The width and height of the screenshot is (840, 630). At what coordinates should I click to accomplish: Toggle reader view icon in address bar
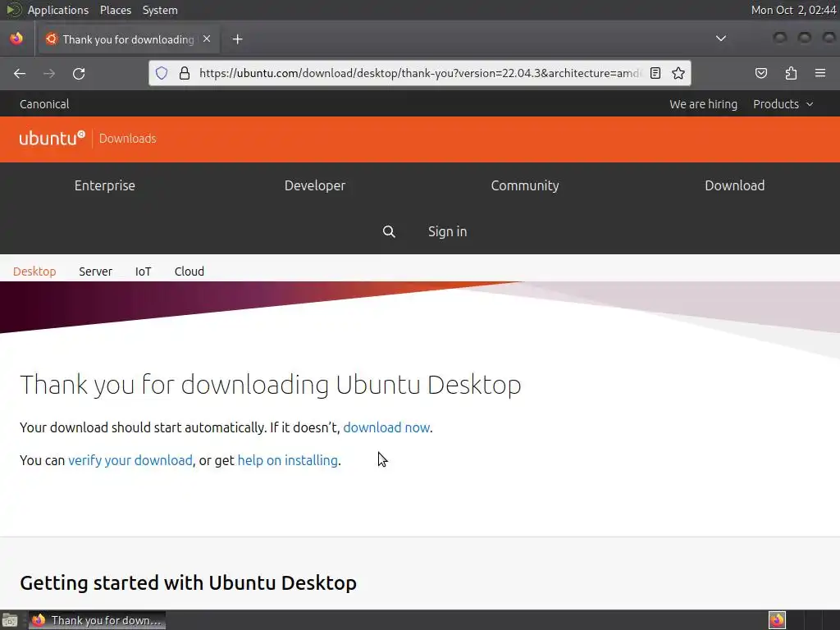pos(655,73)
